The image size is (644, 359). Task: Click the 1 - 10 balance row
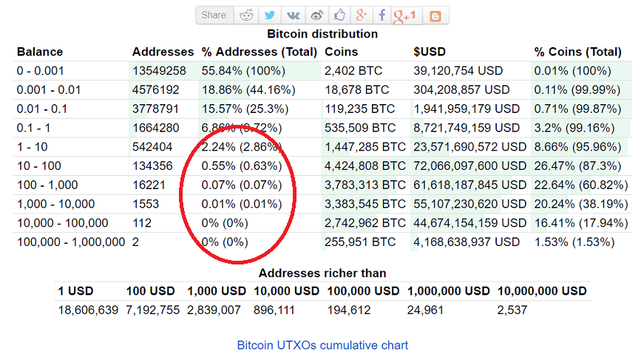32,147
